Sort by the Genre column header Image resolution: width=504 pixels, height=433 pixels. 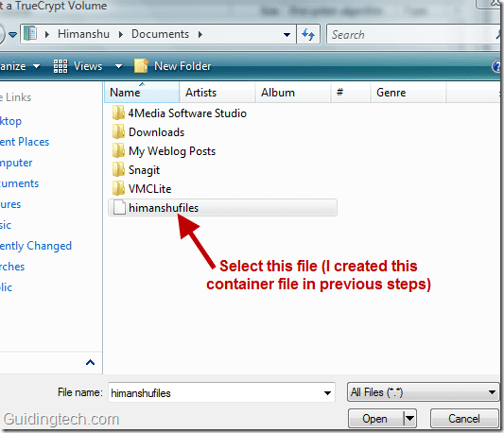click(408, 93)
